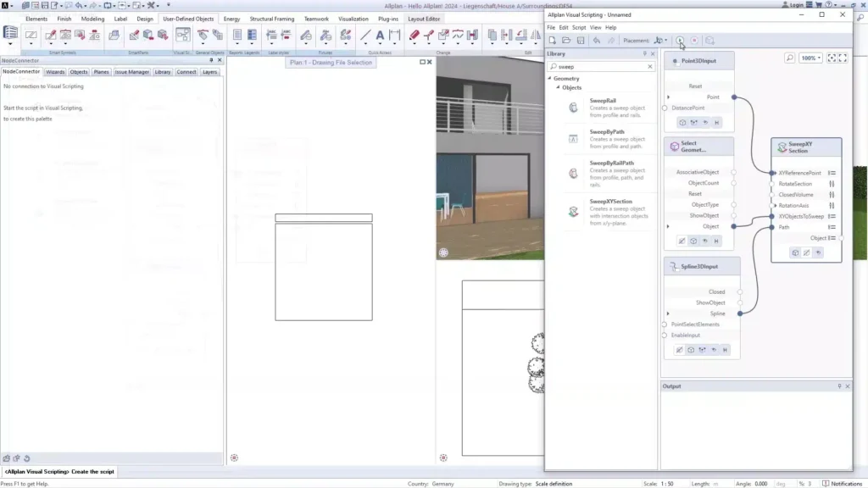Open the zoom percentage dropdown showing 100%
868x488 pixels.
pos(810,58)
